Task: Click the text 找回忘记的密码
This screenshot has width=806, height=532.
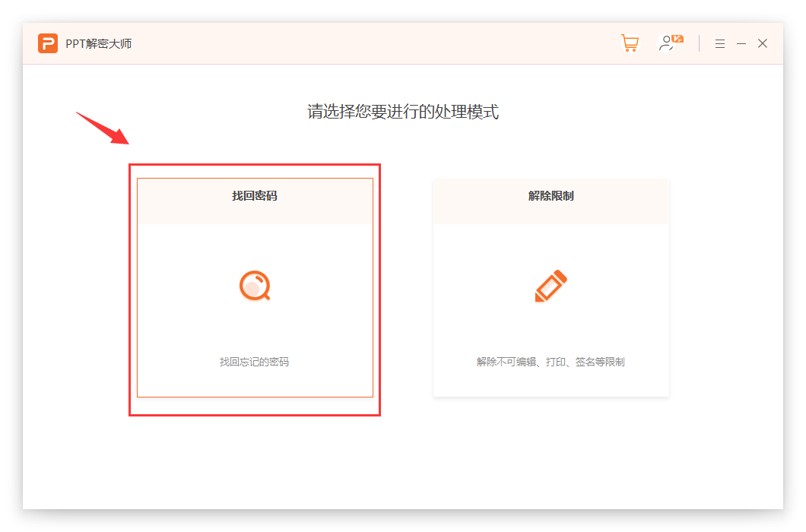Action: pyautogui.click(x=255, y=362)
